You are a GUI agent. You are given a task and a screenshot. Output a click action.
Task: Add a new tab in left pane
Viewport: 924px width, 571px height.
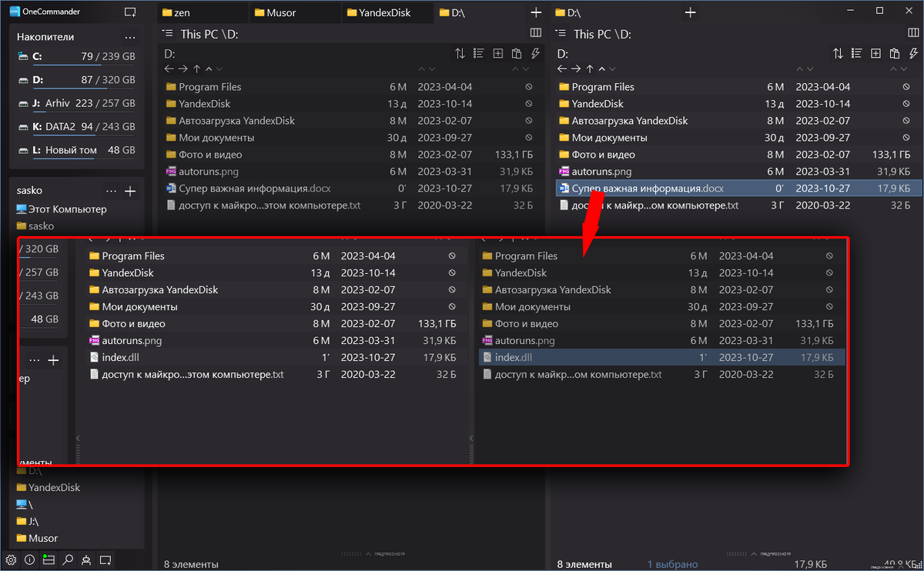pyautogui.click(x=536, y=12)
